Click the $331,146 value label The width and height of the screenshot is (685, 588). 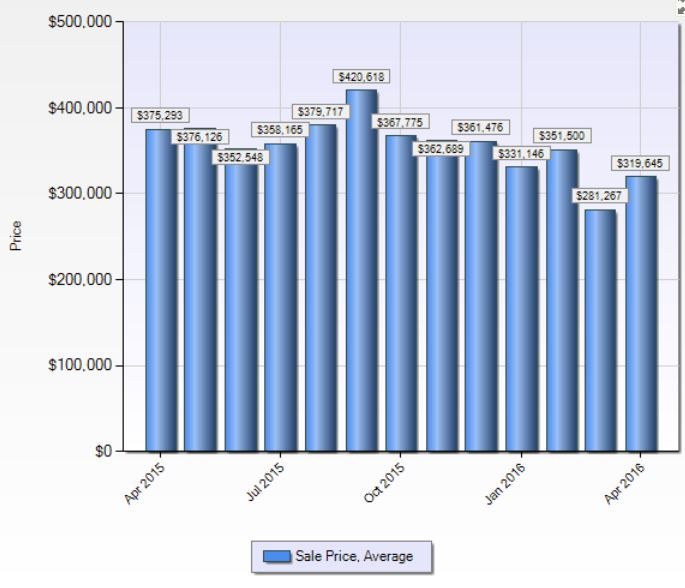click(x=521, y=153)
